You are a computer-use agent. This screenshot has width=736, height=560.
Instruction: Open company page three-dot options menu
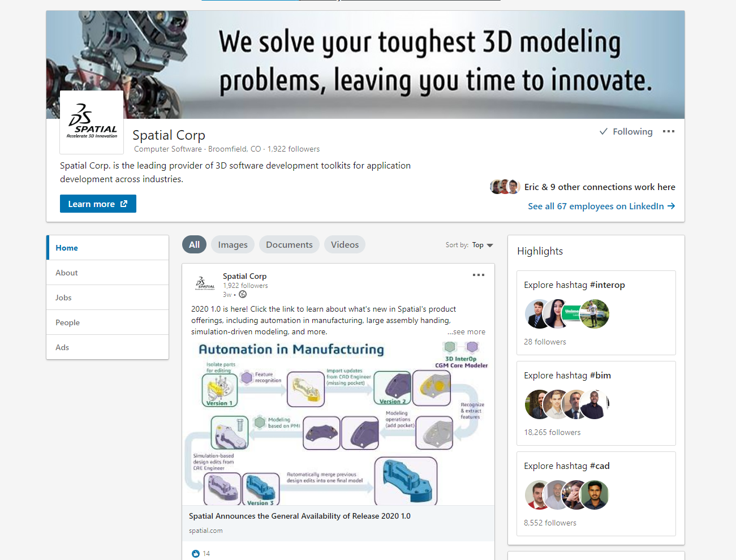coord(668,131)
